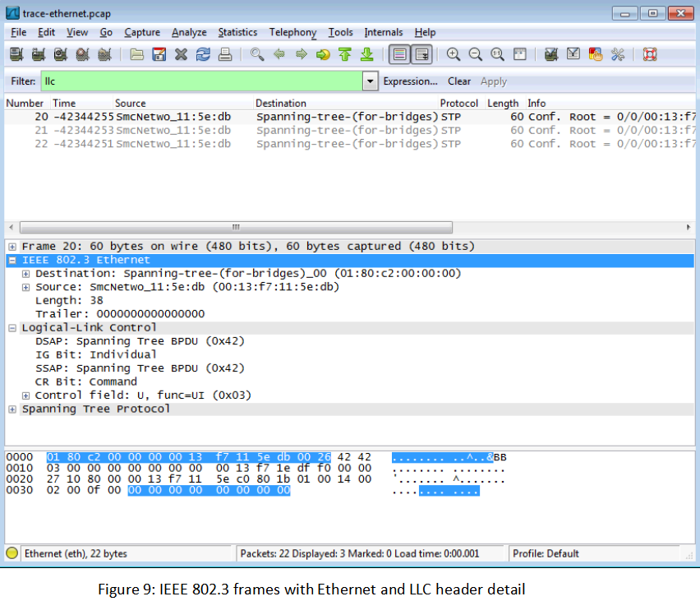
Task: Open a capture file via folder icon
Action: 136,54
